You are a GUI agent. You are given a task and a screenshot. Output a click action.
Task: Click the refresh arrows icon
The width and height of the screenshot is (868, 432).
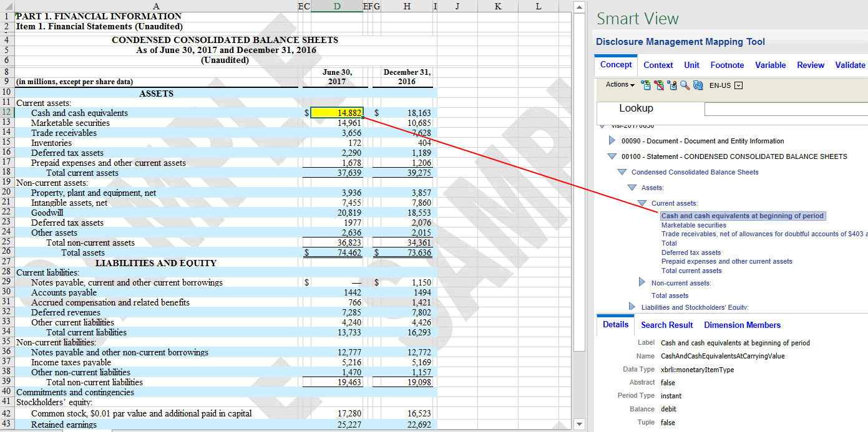698,85
